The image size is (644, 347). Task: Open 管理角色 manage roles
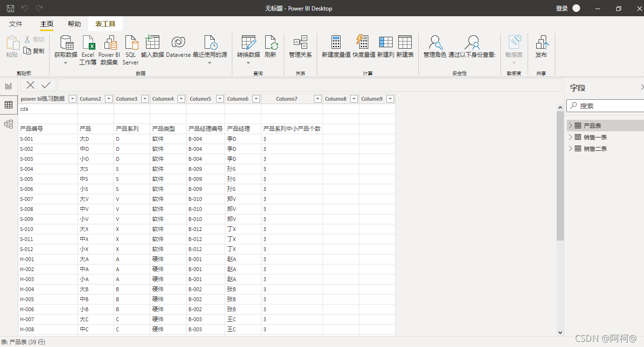pyautogui.click(x=435, y=47)
